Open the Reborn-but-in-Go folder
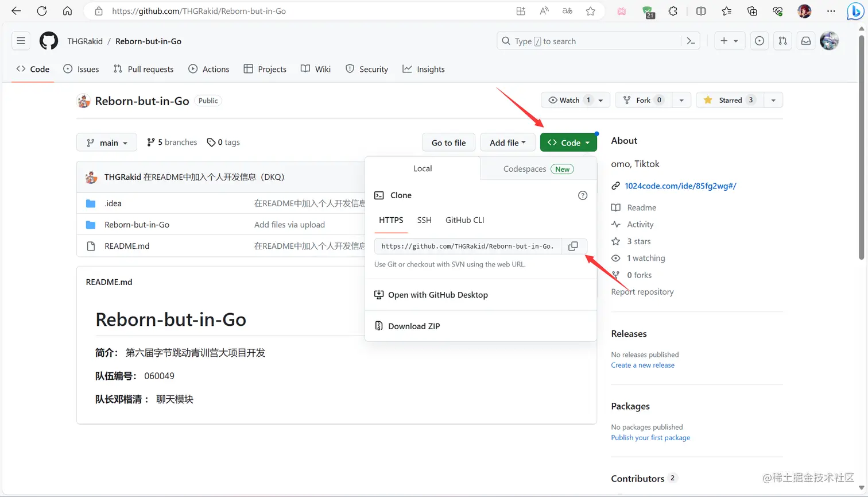The height and width of the screenshot is (497, 868). tap(137, 225)
